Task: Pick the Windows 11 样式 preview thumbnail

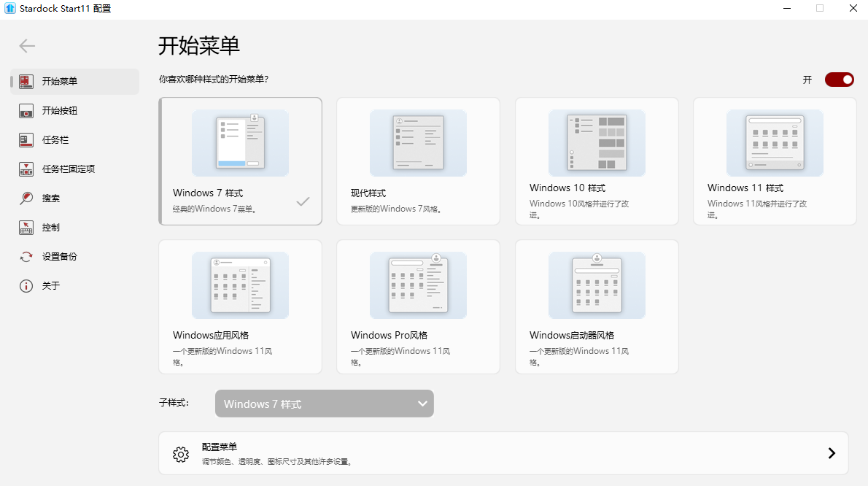Action: coord(775,143)
